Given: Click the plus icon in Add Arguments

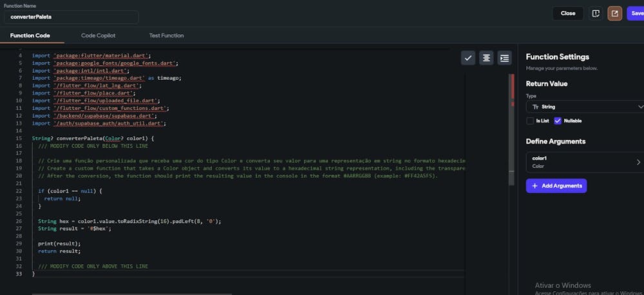Looking at the screenshot, I should (x=535, y=186).
